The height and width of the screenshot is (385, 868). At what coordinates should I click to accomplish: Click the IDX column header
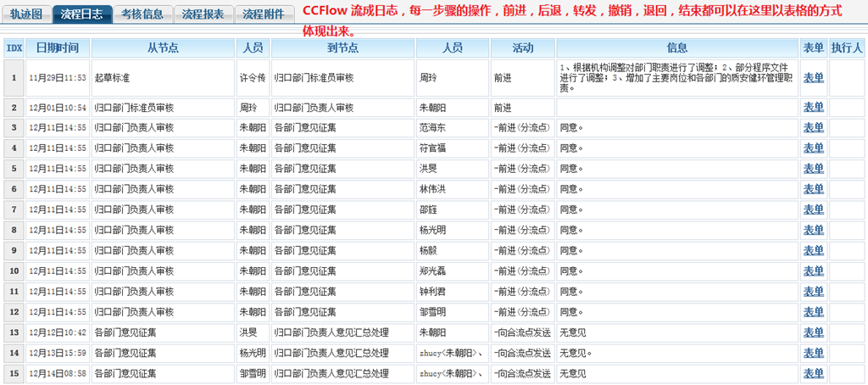point(14,48)
